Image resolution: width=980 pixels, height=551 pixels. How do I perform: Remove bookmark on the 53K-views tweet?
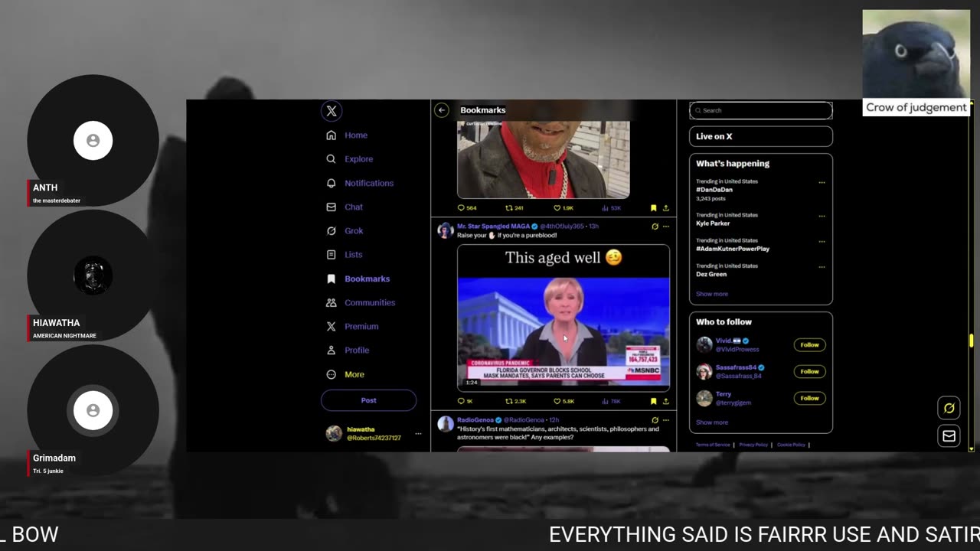653,208
